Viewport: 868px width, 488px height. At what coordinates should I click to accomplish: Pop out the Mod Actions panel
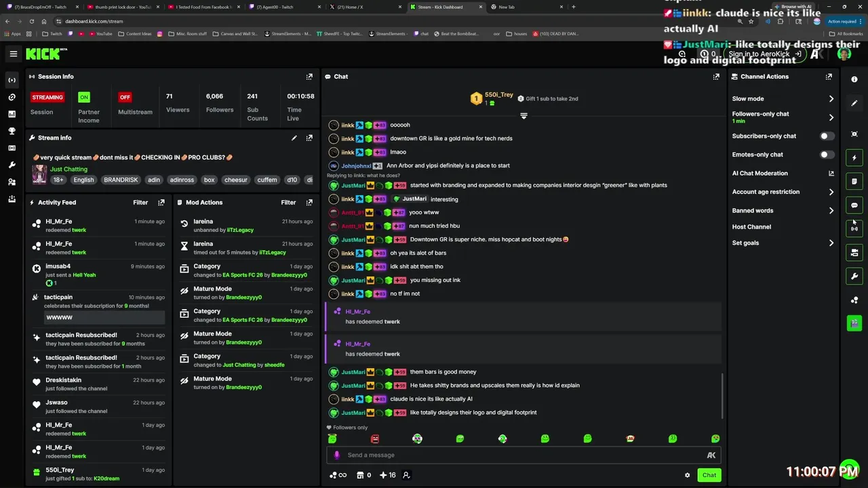309,202
